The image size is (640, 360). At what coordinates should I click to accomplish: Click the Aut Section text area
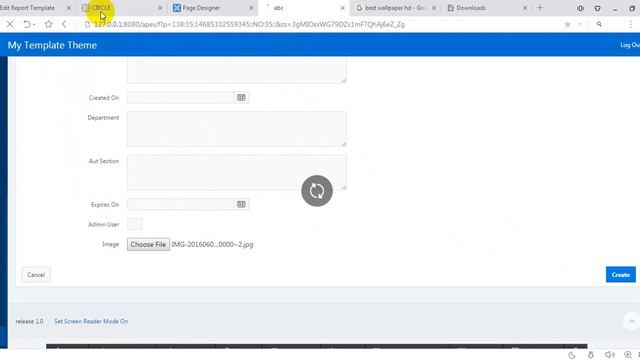click(237, 172)
